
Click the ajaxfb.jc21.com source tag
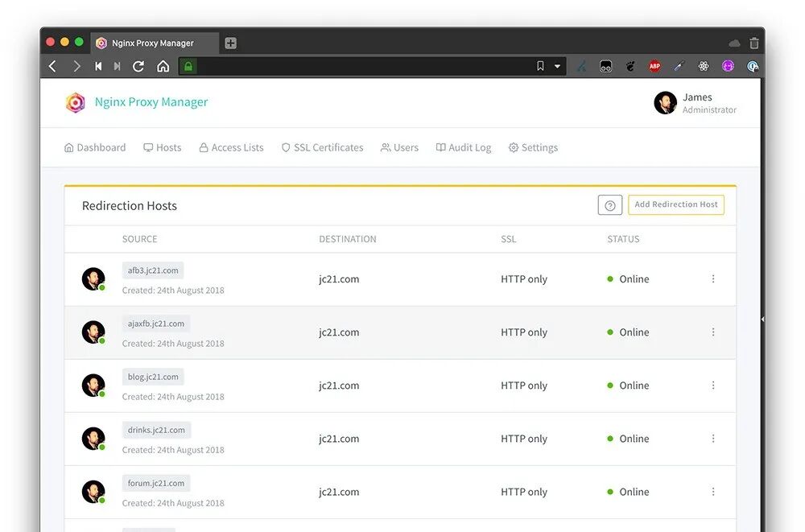click(156, 324)
